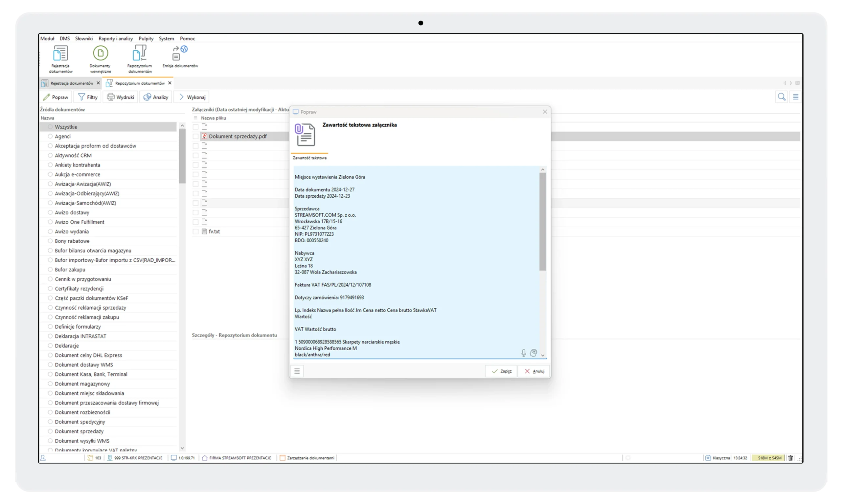841x504 pixels.
Task: Open hamburger menu in dialog footer
Action: click(x=297, y=371)
